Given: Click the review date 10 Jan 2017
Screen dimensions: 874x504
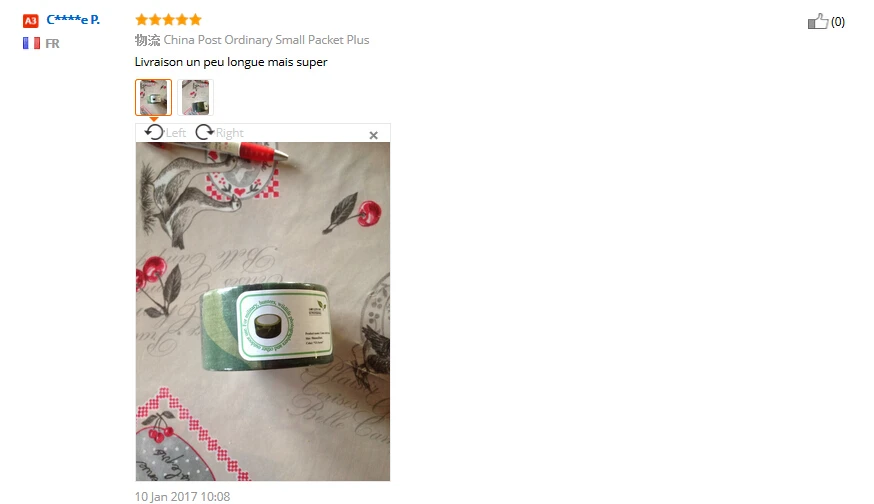Looking at the screenshot, I should pos(182,496).
